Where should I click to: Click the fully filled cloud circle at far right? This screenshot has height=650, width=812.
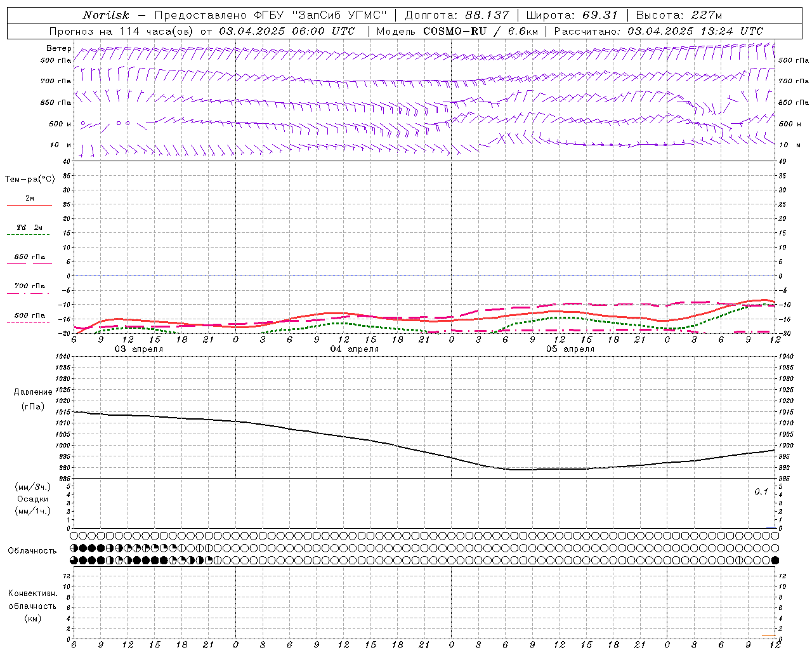pyautogui.click(x=775, y=560)
